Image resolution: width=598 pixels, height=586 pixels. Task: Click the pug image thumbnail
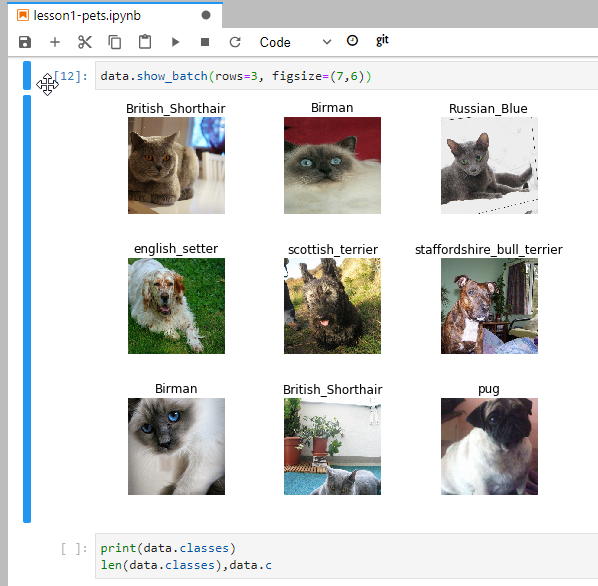[489, 446]
